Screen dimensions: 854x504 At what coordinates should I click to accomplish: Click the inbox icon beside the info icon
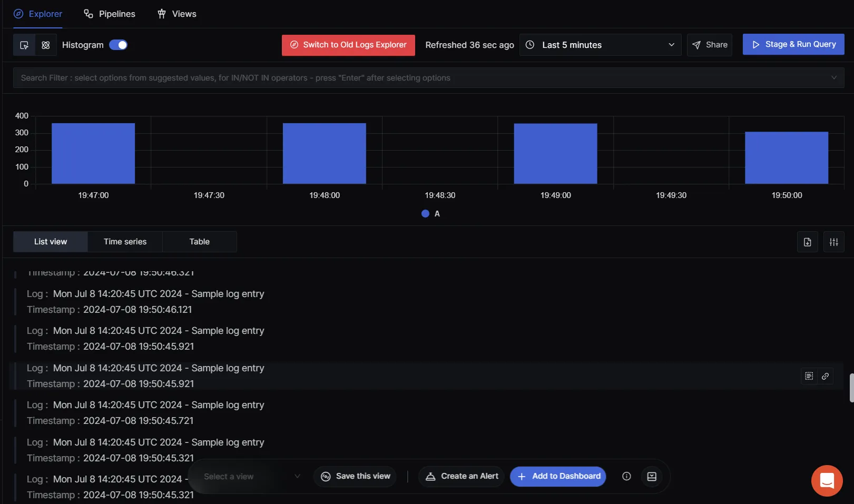[x=652, y=477]
